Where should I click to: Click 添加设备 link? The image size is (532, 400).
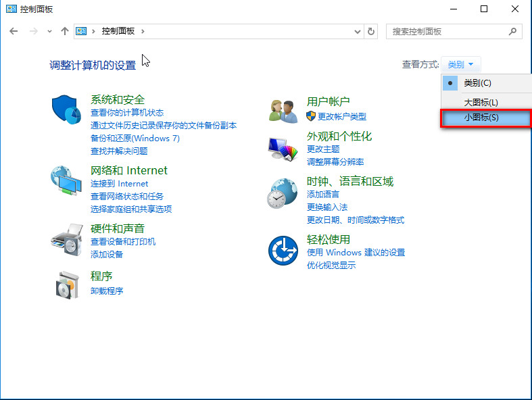pos(107,255)
